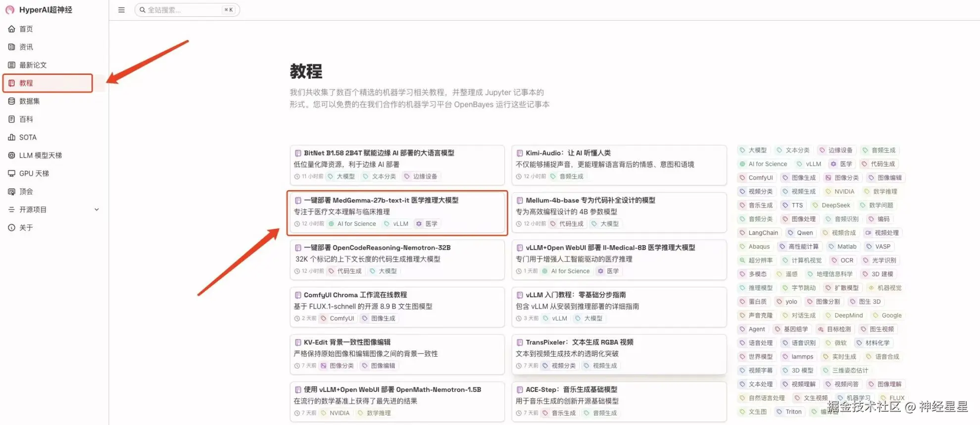Select DeepMind tag in tag cloud
The height and width of the screenshot is (425, 980).
point(844,316)
